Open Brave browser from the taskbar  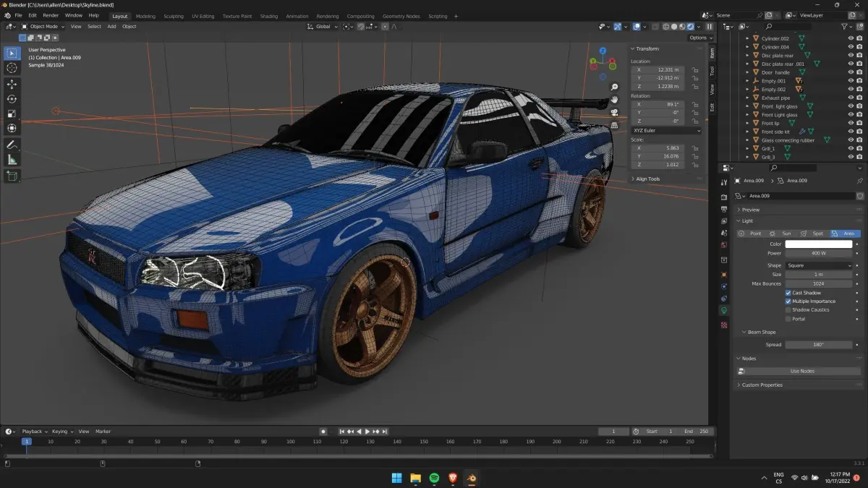point(453,478)
